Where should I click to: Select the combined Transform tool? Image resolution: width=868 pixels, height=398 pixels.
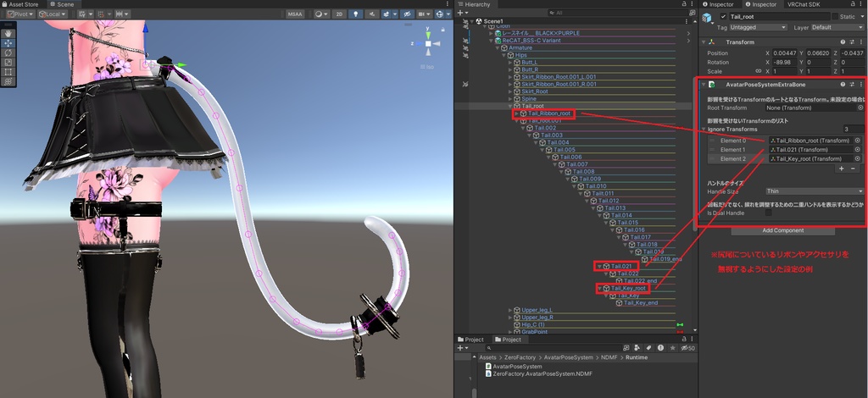tap(8, 81)
